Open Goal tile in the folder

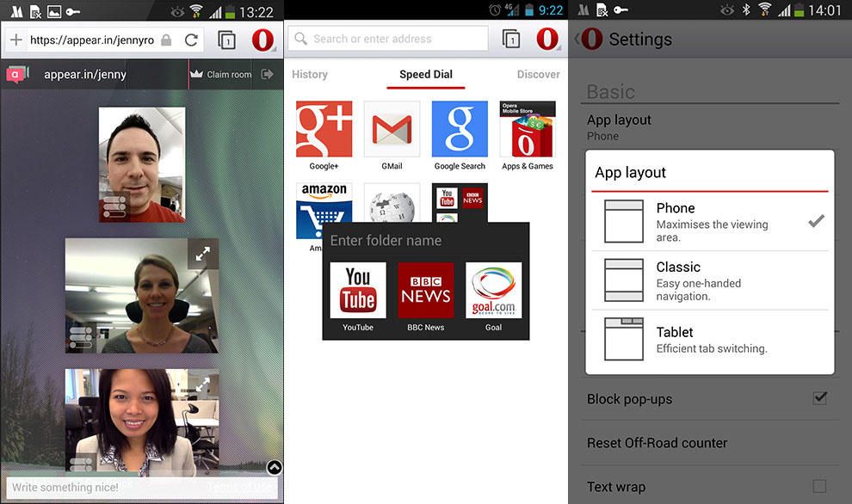coord(493,297)
